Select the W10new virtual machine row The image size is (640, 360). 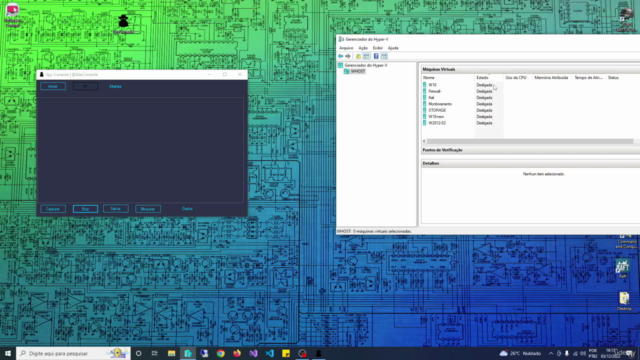pyautogui.click(x=530, y=117)
